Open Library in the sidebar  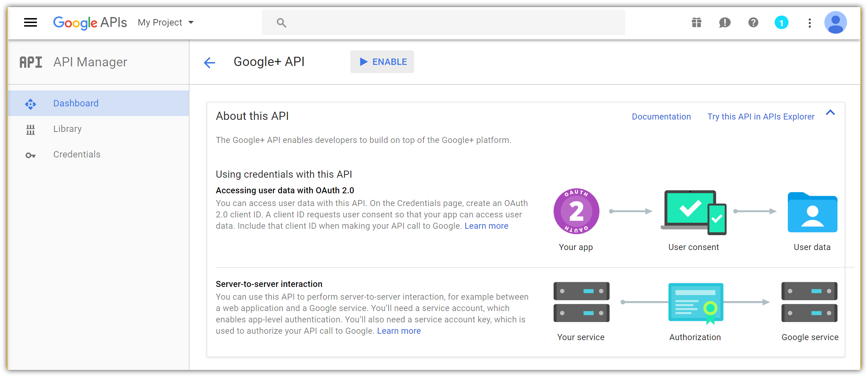coord(98,129)
